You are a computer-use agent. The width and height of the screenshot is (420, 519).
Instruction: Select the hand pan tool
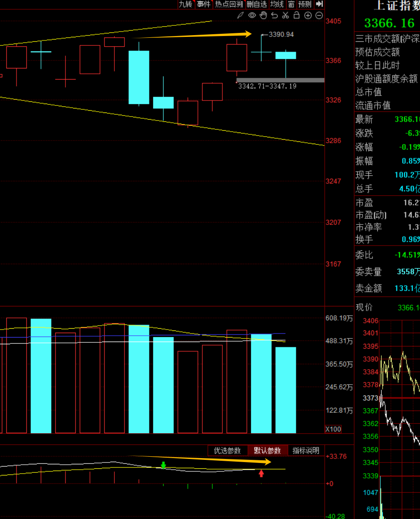[x=263, y=16]
